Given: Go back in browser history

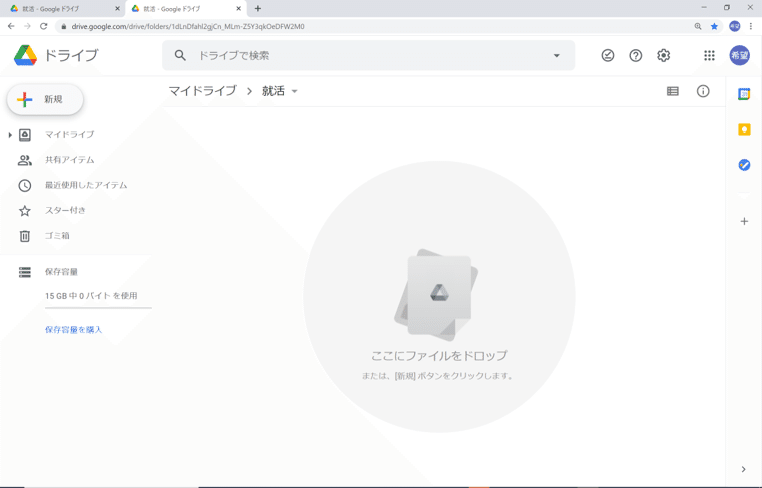Looking at the screenshot, I should coord(11,26).
